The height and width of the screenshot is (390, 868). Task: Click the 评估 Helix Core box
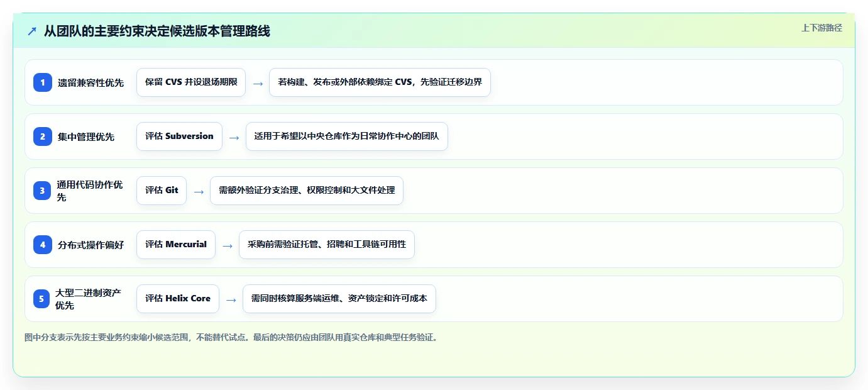click(178, 299)
